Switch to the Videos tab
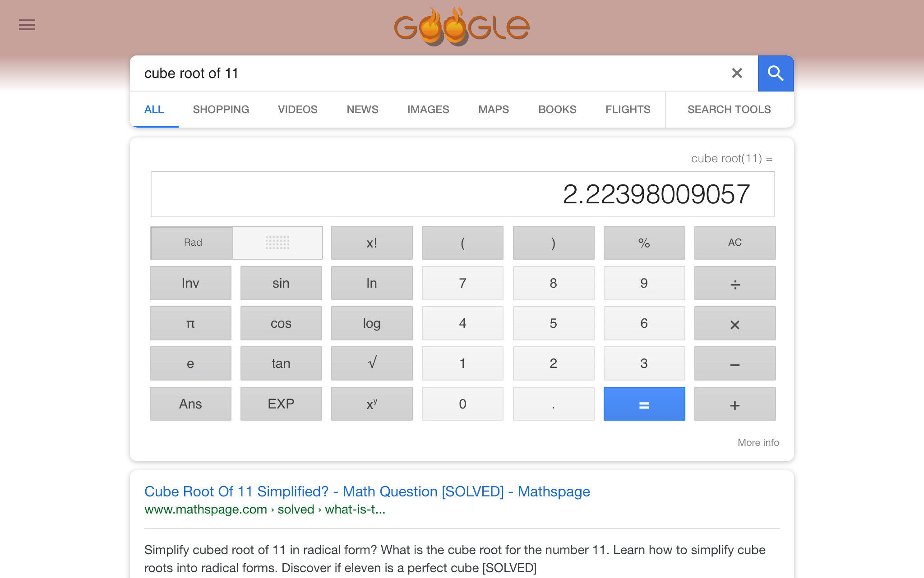This screenshot has height=578, width=924. tap(297, 110)
